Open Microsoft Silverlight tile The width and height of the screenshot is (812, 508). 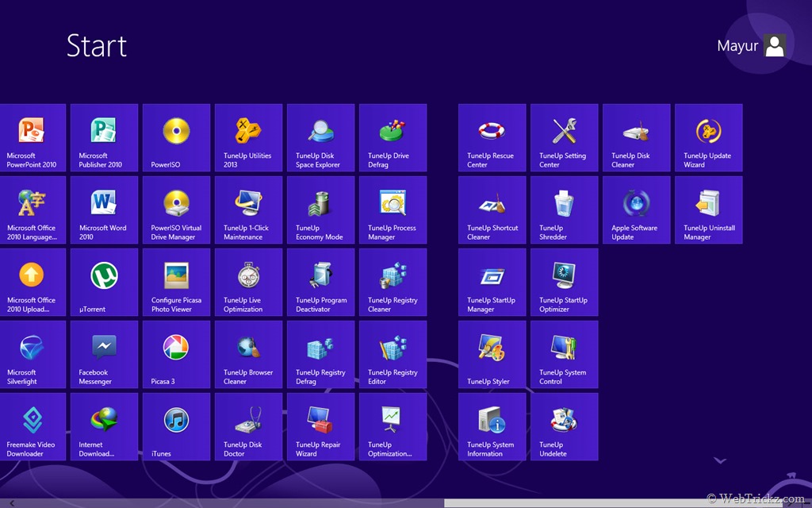point(33,355)
